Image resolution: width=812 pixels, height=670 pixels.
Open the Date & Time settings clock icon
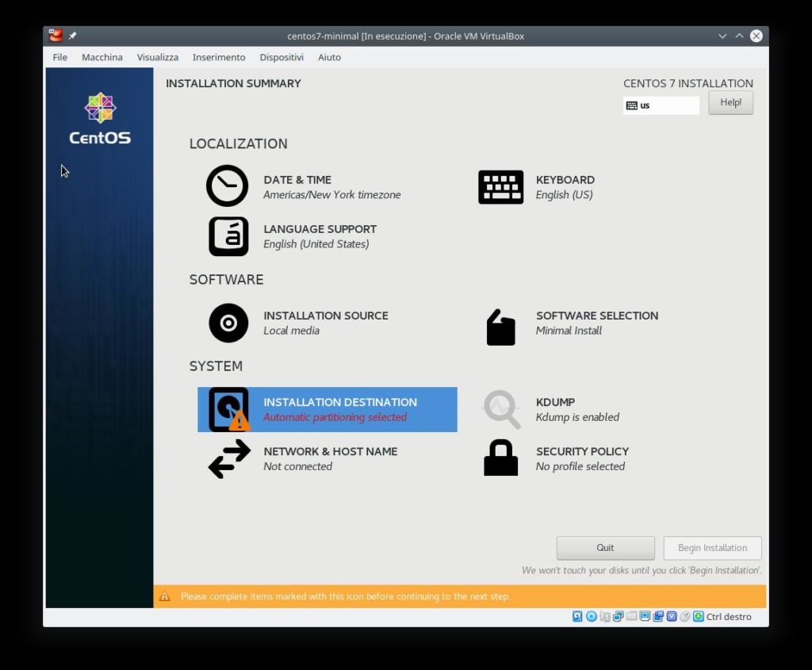[x=228, y=187]
